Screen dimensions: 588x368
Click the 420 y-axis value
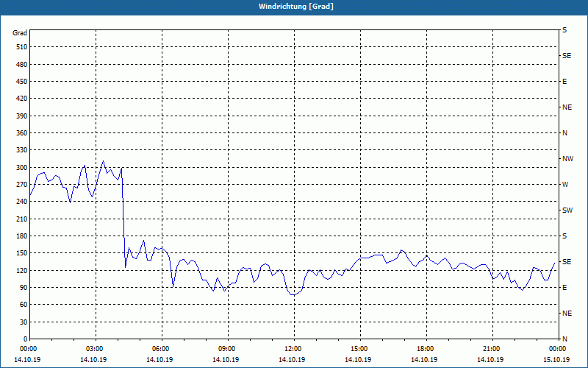(x=22, y=99)
